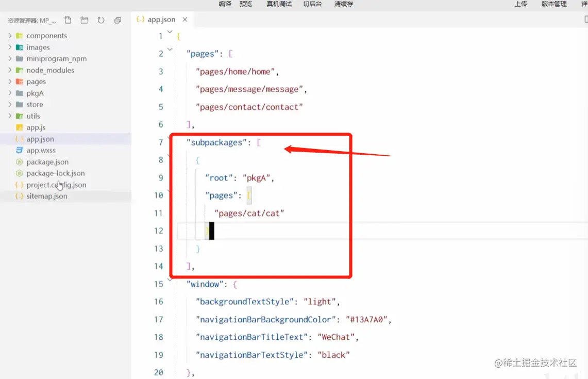588x379 pixels.
Task: Close the app.json editor tab
Action: tap(185, 20)
